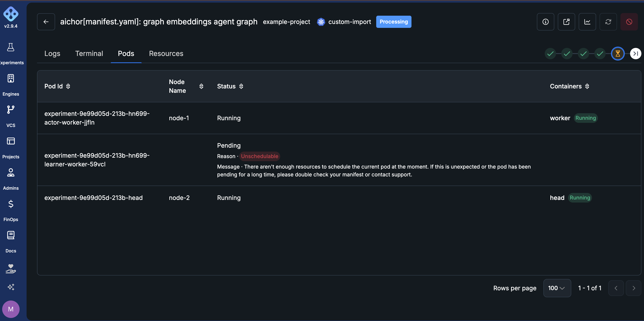Open the FinOps dollar icon
Image resolution: width=644 pixels, height=321 pixels.
(11, 204)
